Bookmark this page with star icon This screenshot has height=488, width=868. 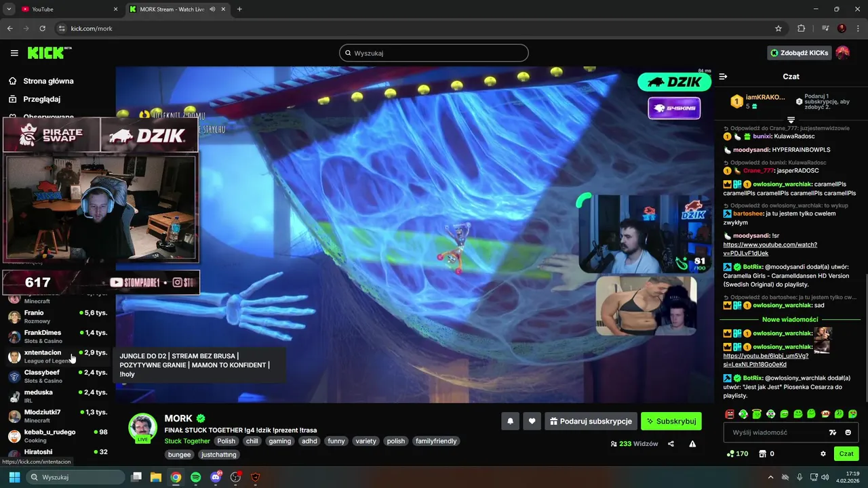778,28
